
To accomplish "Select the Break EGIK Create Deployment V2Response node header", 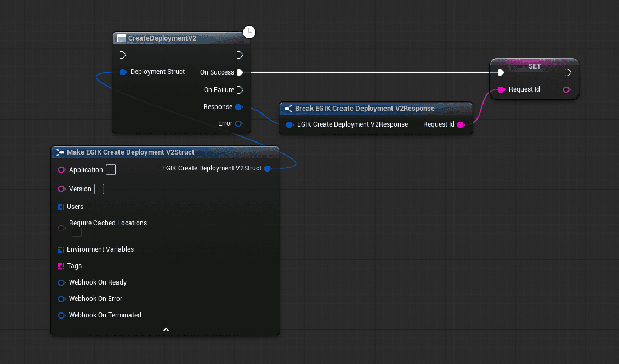I will (365, 108).
